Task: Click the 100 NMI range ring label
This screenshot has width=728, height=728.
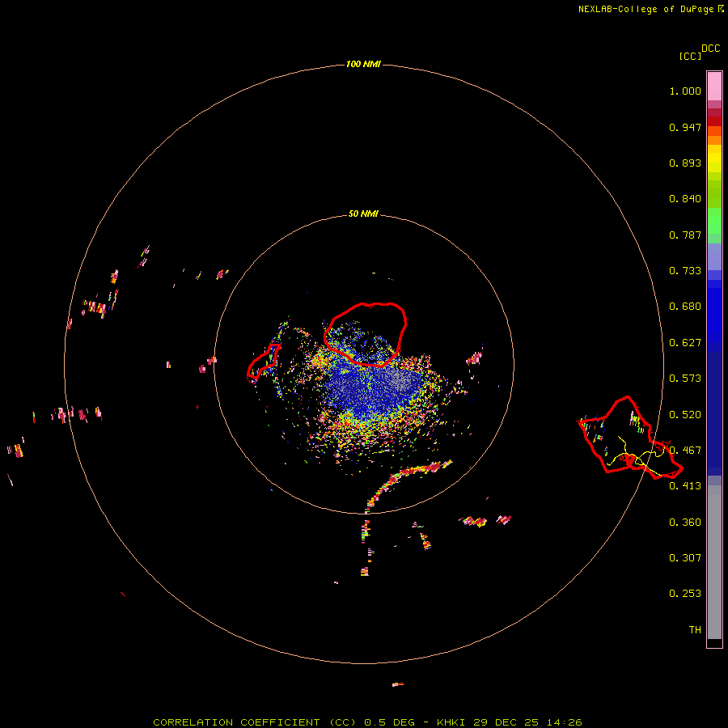Action: pyautogui.click(x=363, y=64)
